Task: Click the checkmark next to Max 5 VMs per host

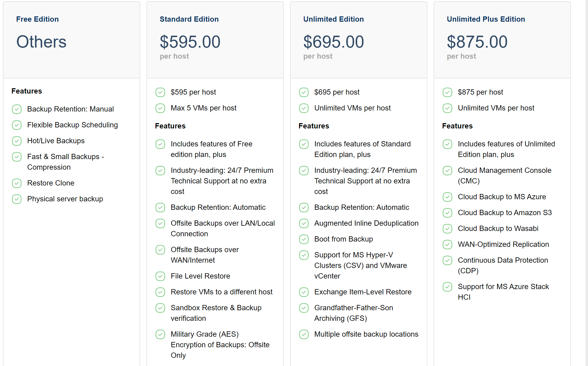Action: pos(160,108)
